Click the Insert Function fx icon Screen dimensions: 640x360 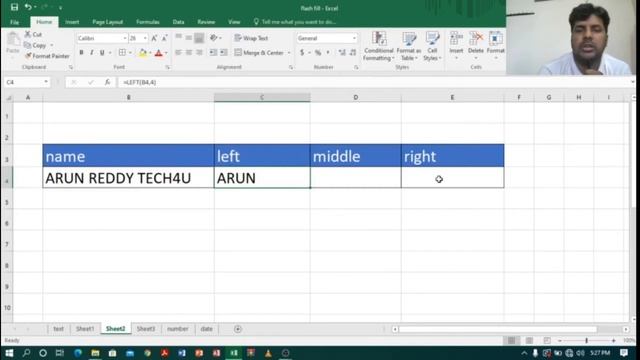107,82
